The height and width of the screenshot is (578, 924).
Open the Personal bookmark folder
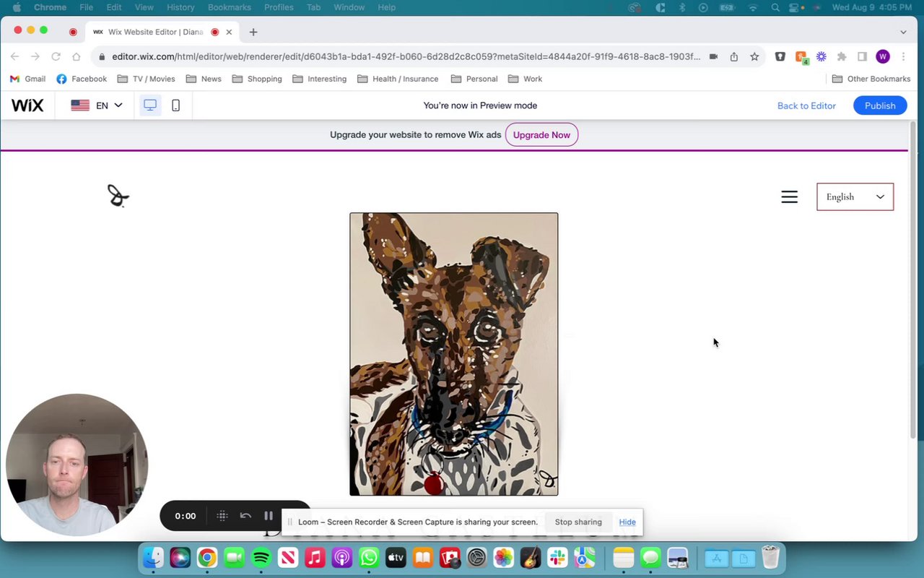pos(474,79)
